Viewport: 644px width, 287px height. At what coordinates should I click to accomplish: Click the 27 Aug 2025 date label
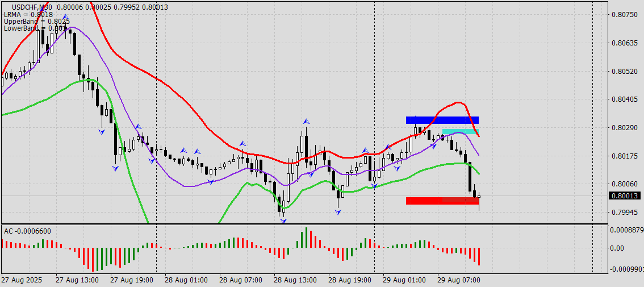[x=22, y=280]
